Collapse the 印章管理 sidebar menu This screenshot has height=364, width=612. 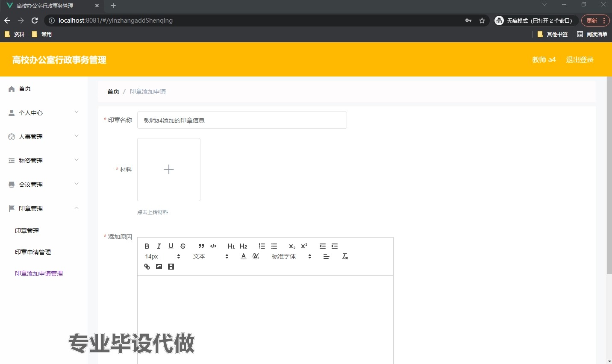[44, 208]
